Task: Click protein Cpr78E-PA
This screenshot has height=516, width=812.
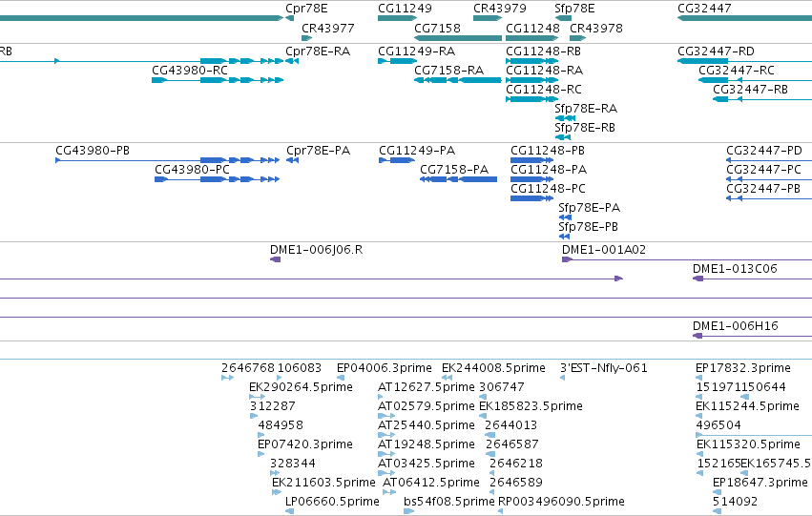Action: pyautogui.click(x=318, y=151)
